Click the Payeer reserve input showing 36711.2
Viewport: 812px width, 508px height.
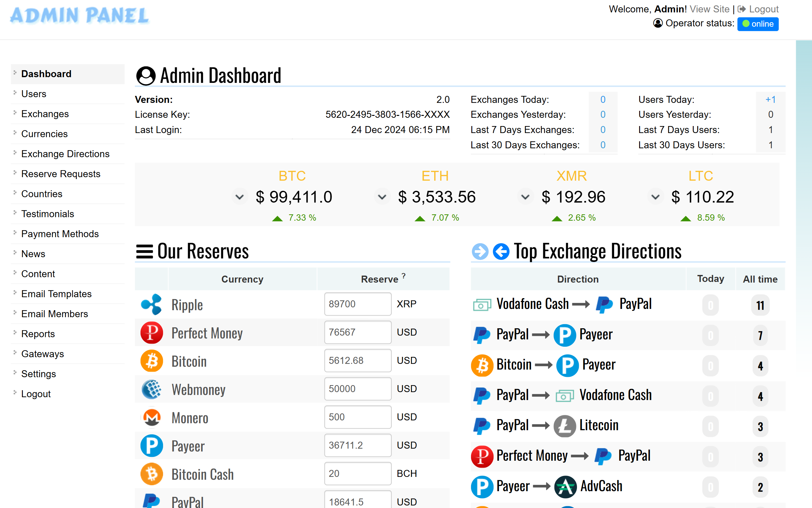click(x=358, y=445)
